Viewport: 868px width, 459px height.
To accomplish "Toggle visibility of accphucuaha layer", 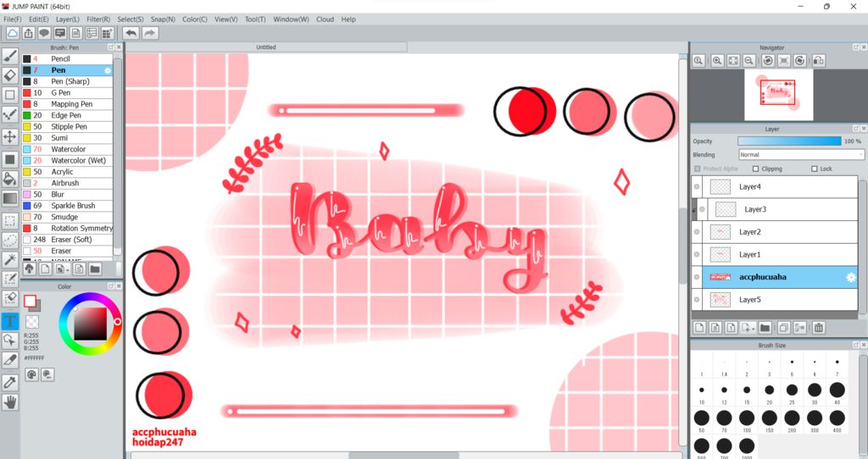I will pos(697,277).
